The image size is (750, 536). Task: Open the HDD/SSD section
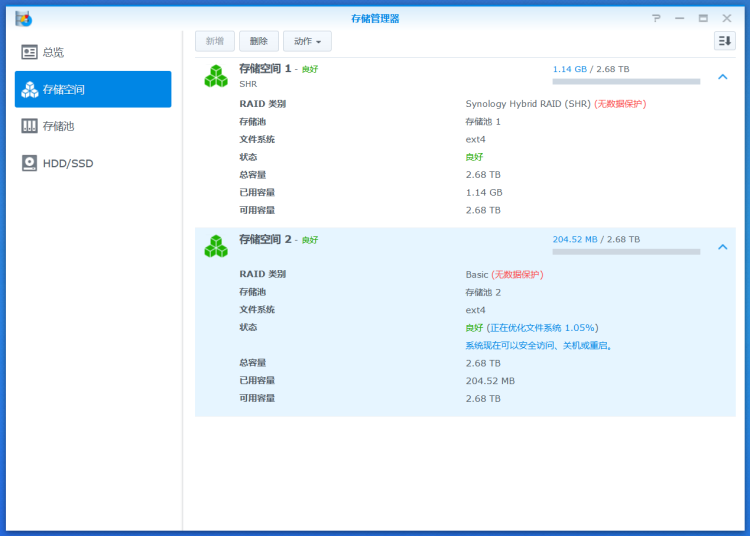pos(93,164)
